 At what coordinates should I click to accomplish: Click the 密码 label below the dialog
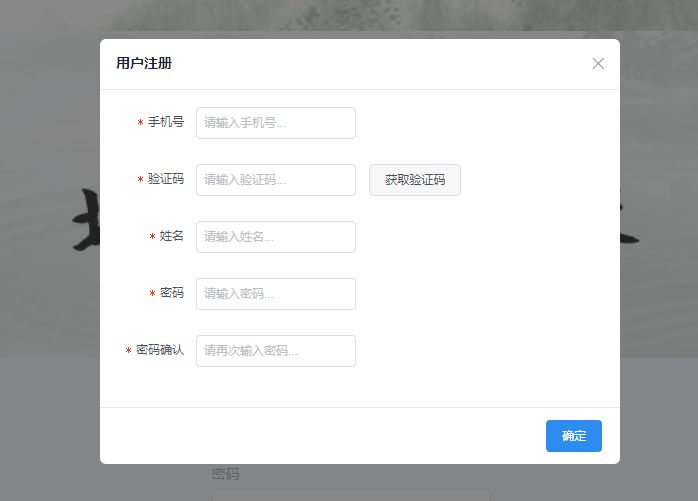point(225,474)
